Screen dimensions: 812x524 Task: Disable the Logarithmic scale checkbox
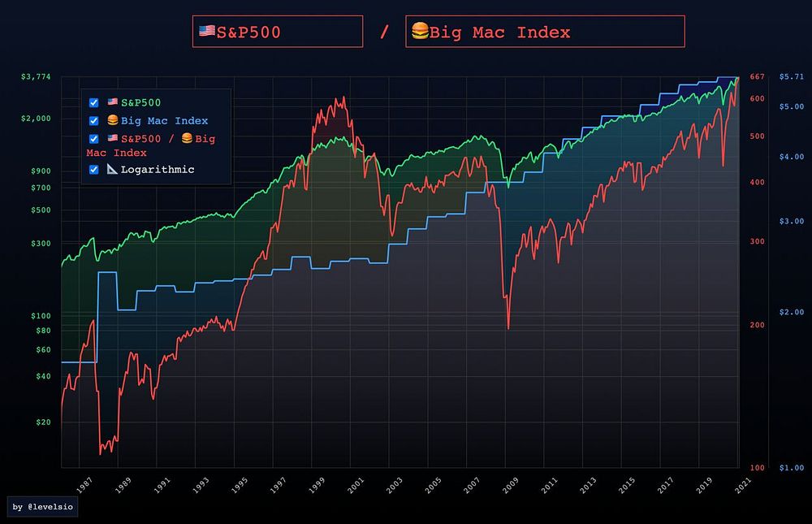coord(93,170)
